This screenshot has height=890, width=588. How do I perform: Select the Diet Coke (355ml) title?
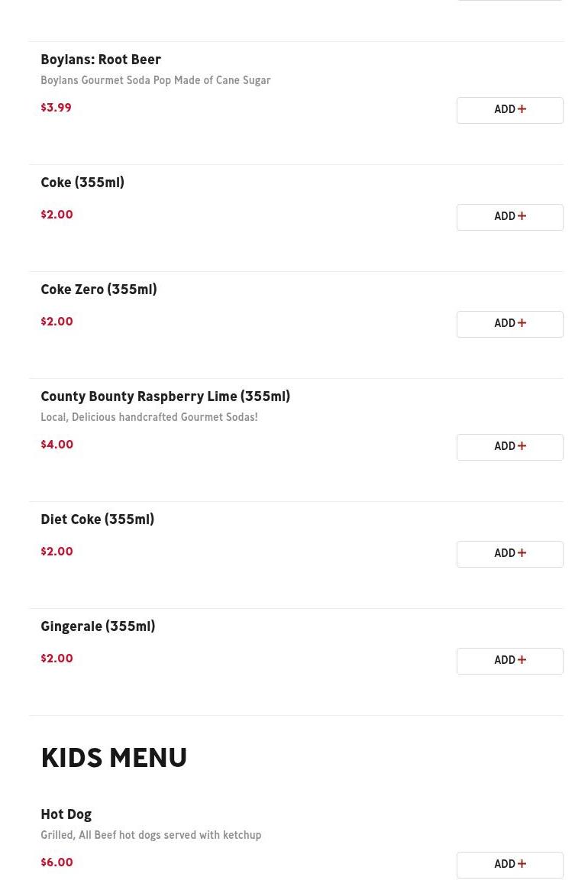point(97,519)
